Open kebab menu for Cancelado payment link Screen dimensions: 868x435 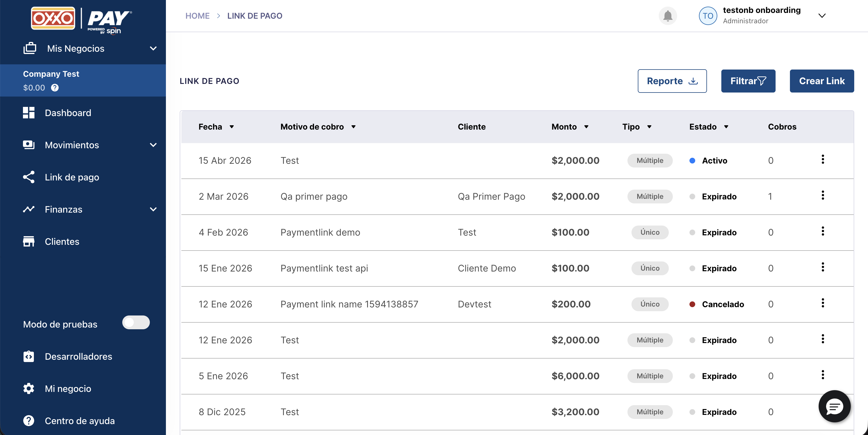tap(823, 303)
